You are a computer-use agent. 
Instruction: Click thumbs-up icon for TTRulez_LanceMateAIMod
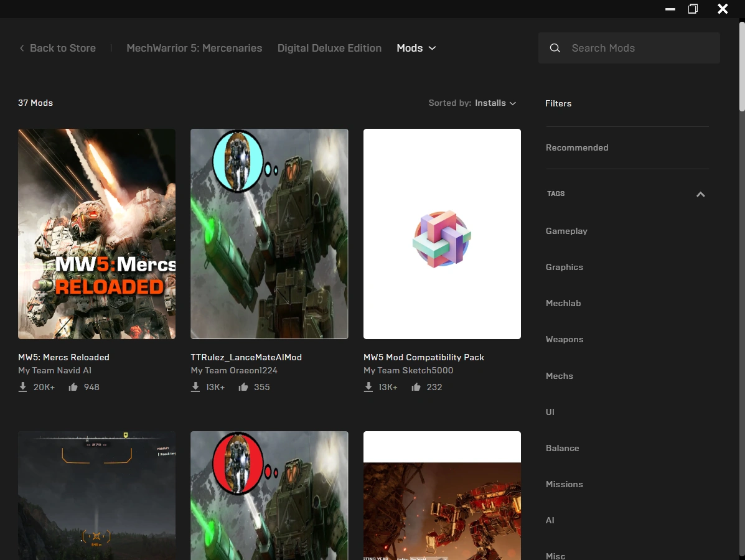243,386
